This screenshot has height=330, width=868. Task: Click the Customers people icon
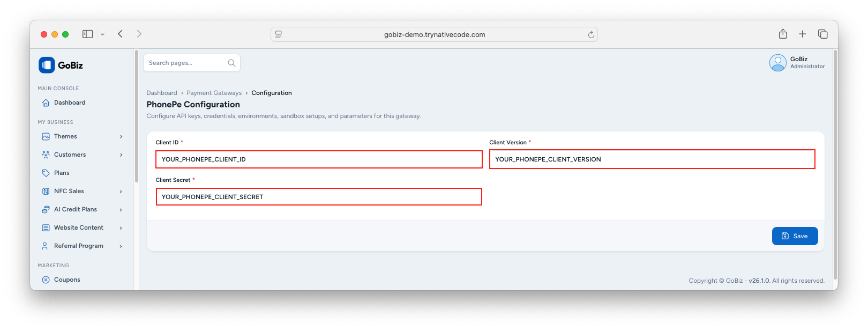coord(46,155)
